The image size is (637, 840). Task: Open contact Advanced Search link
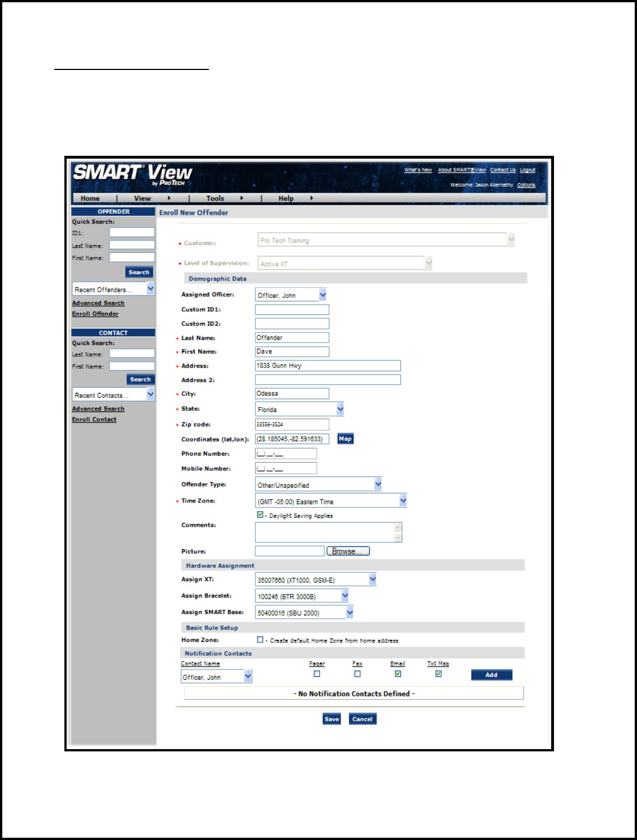[98, 409]
